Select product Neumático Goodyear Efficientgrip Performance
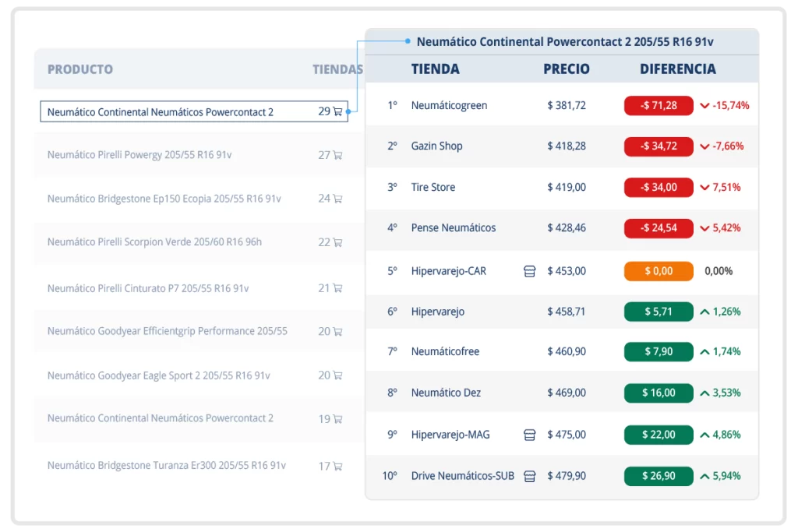 coord(168,331)
